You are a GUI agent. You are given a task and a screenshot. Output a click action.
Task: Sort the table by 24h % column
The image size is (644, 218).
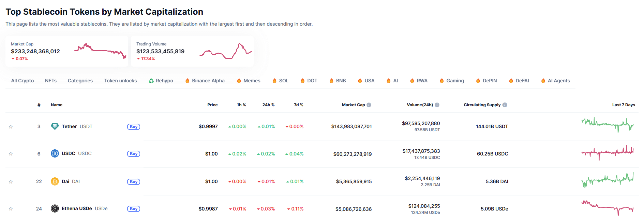(268, 105)
